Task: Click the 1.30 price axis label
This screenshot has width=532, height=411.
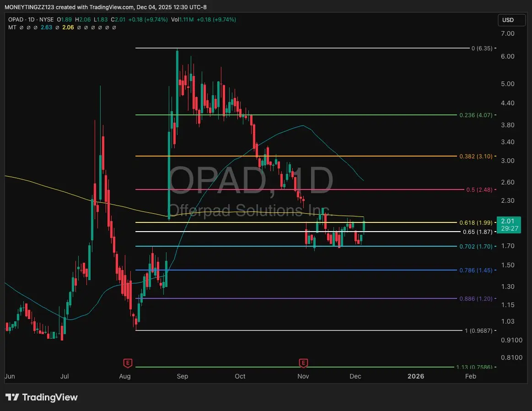Action: coord(508,287)
